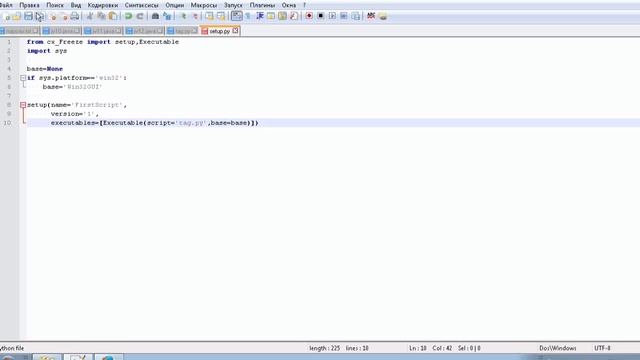Open Find with the binoculars icon
Image resolution: width=640 pixels, height=360 pixels.
(156, 16)
